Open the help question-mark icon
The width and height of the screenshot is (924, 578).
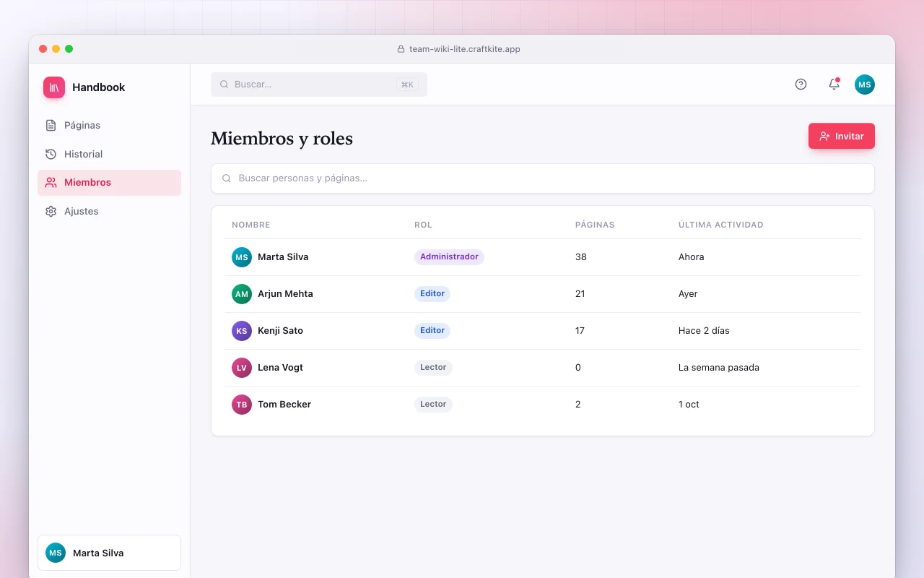[x=801, y=84]
